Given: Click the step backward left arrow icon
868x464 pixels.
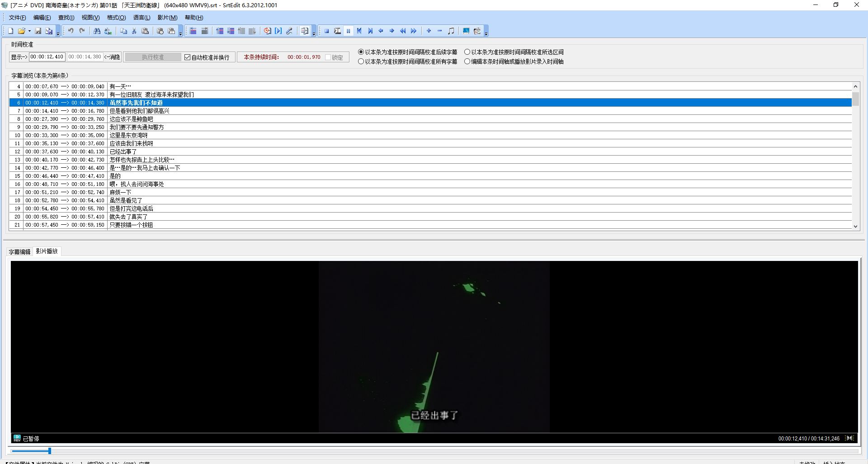Looking at the screenshot, I should [x=381, y=31].
